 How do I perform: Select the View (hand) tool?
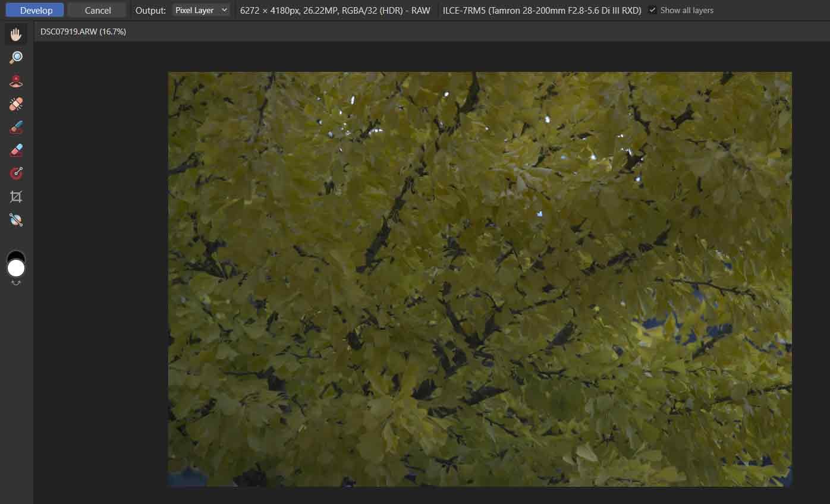click(x=16, y=34)
